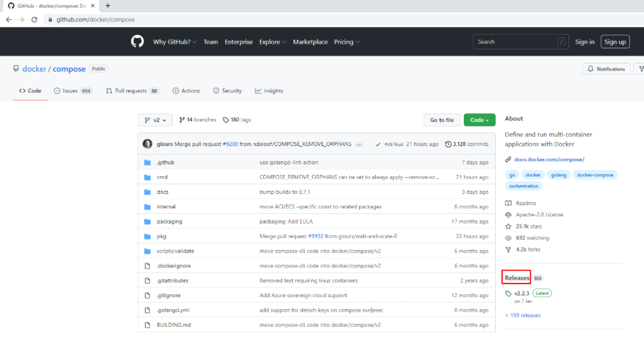
Task: Click the v2.2.3 release tag icon
Action: [509, 293]
